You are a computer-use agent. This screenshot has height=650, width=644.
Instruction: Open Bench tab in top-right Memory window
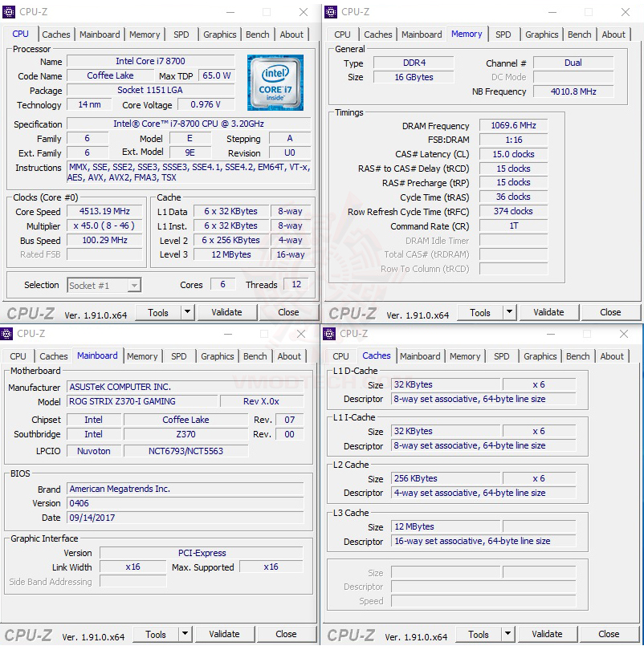pyautogui.click(x=579, y=35)
